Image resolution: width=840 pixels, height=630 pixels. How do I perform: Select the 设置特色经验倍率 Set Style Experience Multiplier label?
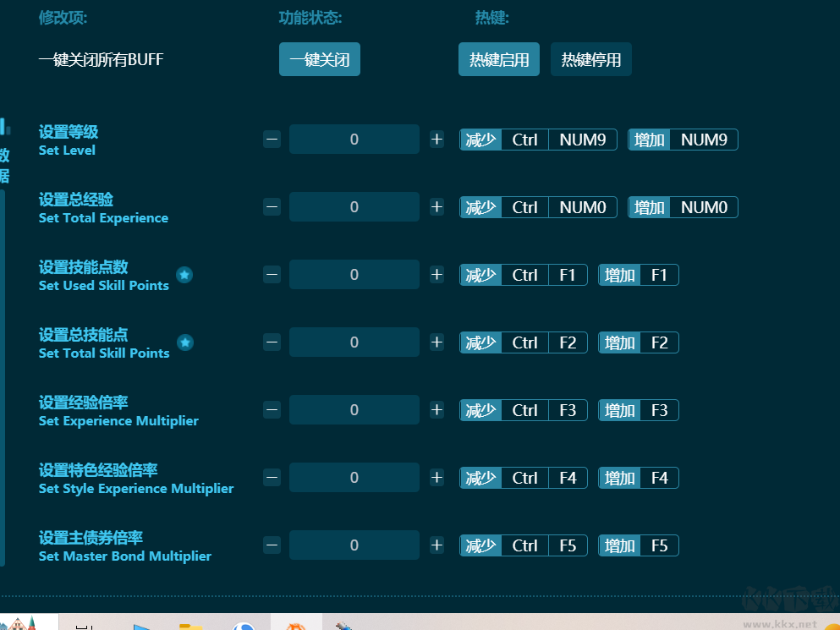click(x=136, y=479)
